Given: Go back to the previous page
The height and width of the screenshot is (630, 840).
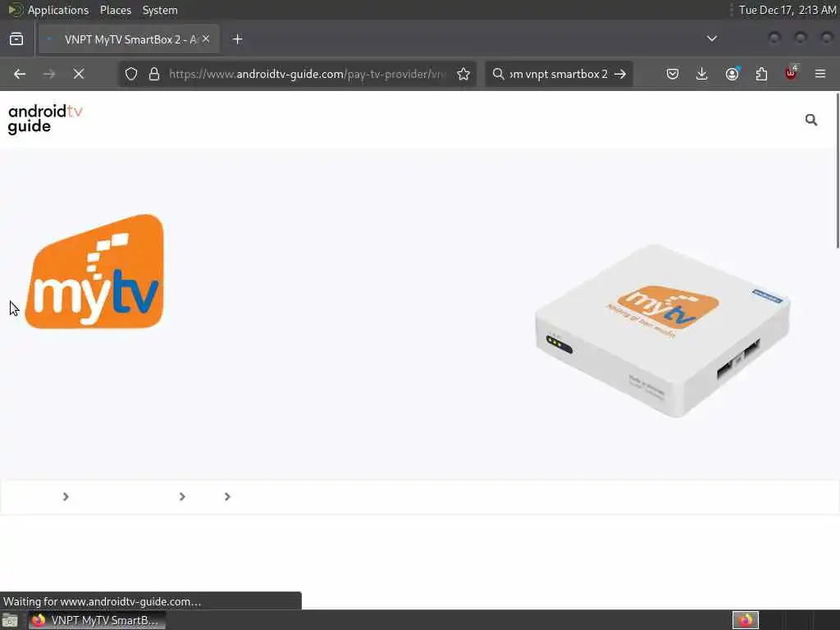Looking at the screenshot, I should (20, 74).
